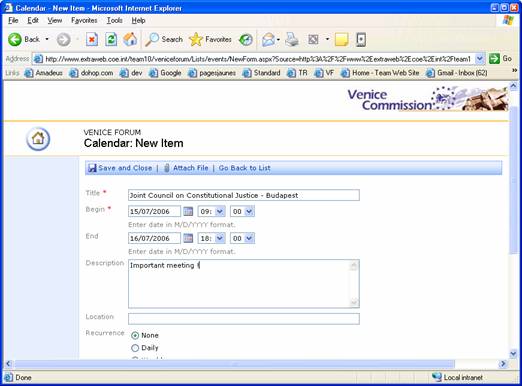Click the Mail envelope toolbar icon

pos(268,40)
